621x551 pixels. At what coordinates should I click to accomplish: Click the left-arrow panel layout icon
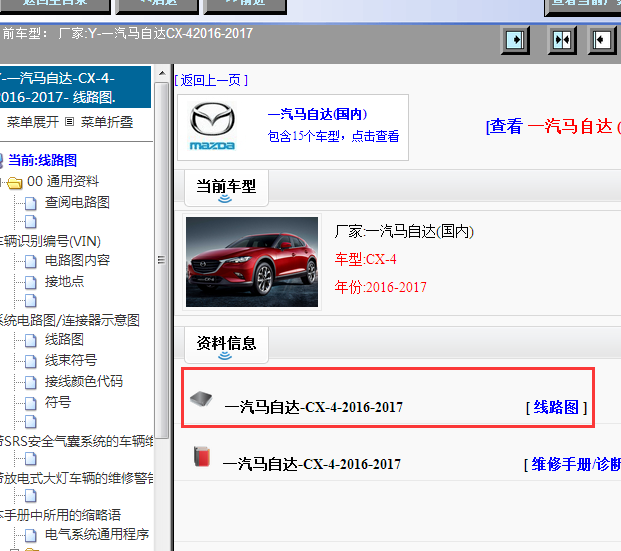pyautogui.click(x=602, y=40)
